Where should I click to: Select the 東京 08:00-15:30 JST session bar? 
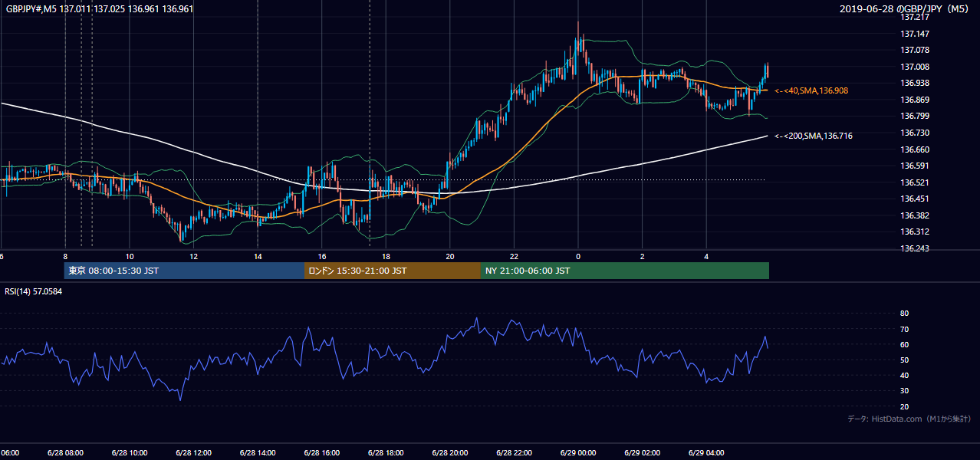pyautogui.click(x=185, y=271)
